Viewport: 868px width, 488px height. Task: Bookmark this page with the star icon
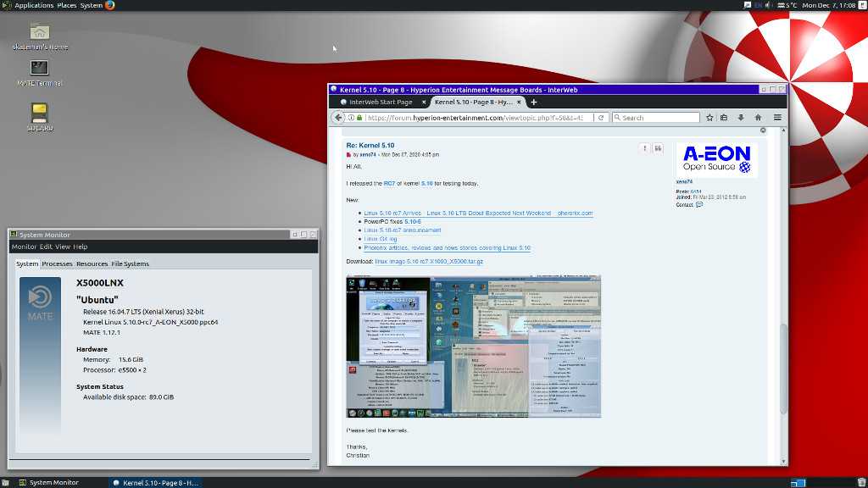click(709, 118)
